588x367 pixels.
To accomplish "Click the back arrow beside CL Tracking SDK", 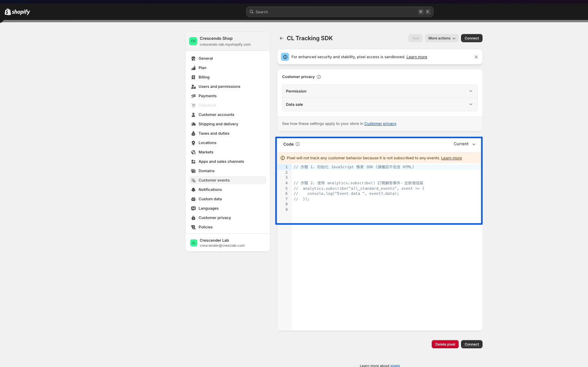I will 281,38.
